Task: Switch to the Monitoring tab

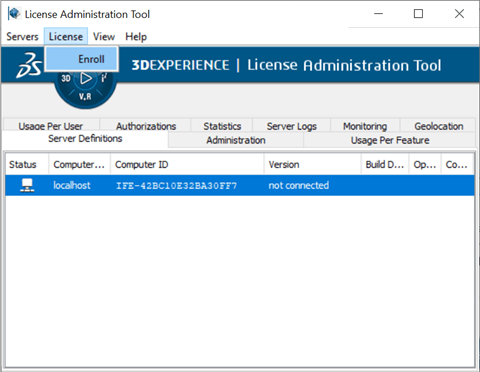Action: (x=365, y=126)
